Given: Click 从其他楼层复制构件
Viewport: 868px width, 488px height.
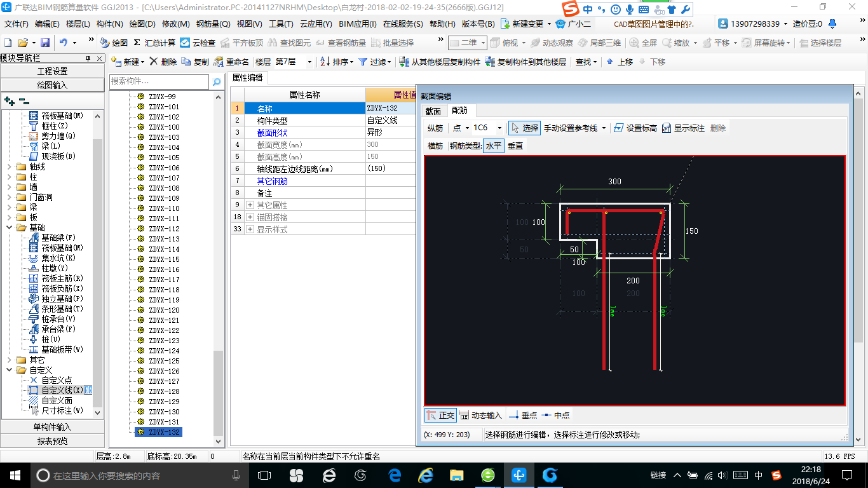Looking at the screenshot, I should coord(440,62).
